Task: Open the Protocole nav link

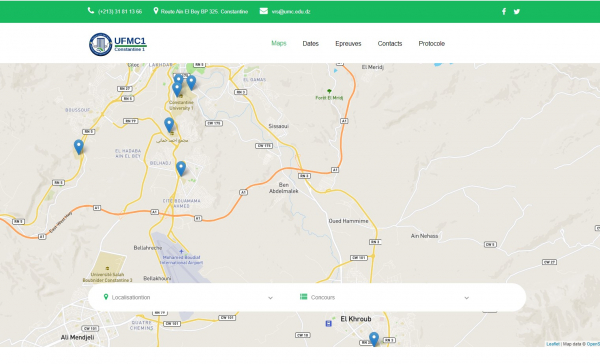Action: tap(432, 44)
